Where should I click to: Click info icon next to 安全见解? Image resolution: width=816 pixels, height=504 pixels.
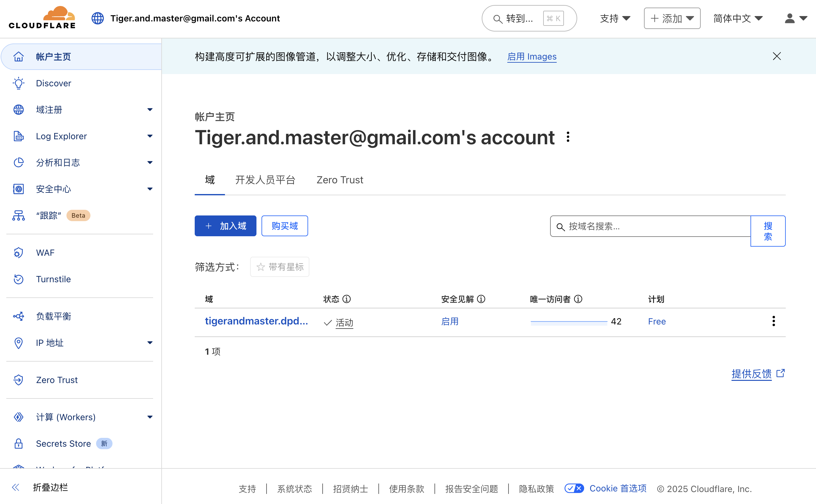click(x=481, y=299)
